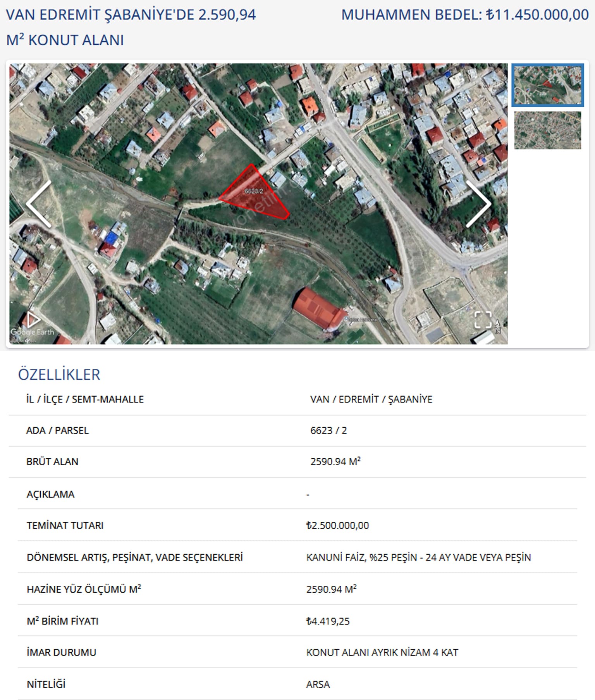The height and width of the screenshot is (700, 595).
Task: Click the Muhammen Bedel price text
Action: click(464, 15)
